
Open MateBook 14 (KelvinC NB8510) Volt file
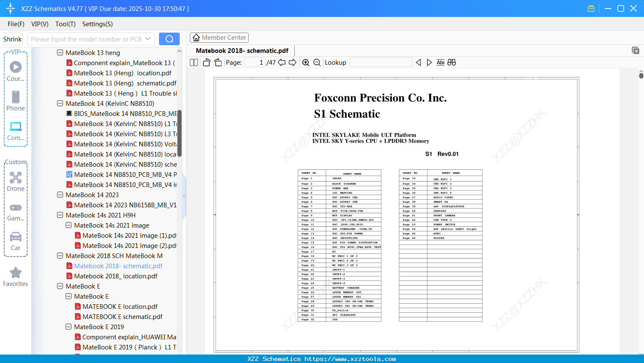[125, 144]
